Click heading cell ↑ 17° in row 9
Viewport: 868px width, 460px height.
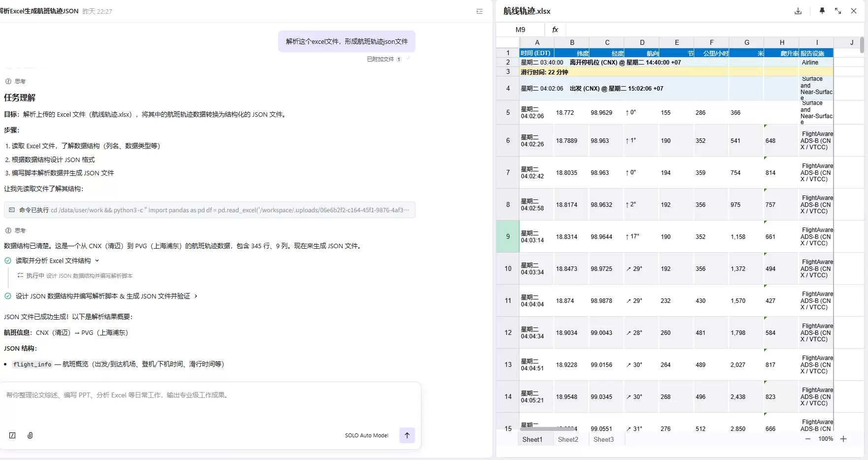click(642, 237)
